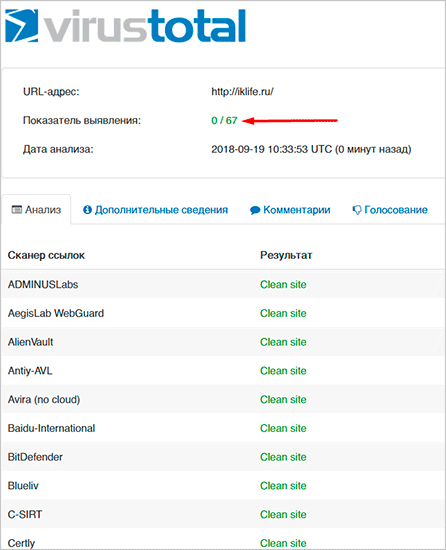
Task: Click the Сканер ссылок column header
Action: [46, 255]
